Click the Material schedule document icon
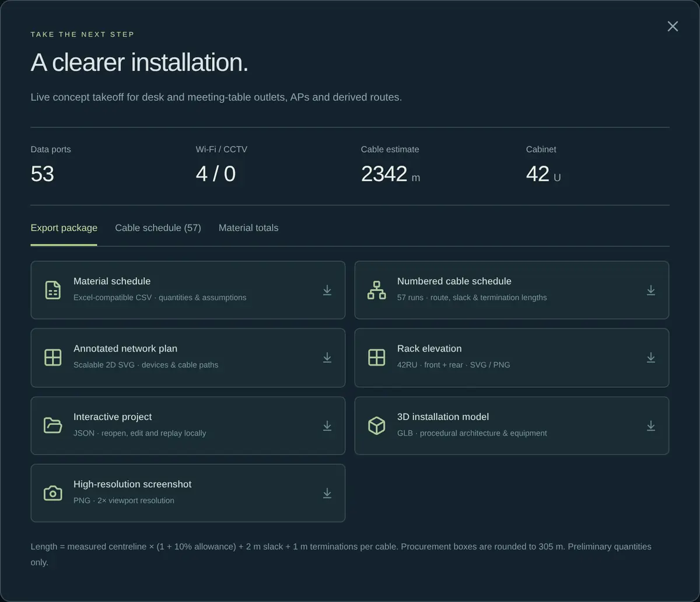Image resolution: width=700 pixels, height=602 pixels. tap(53, 290)
